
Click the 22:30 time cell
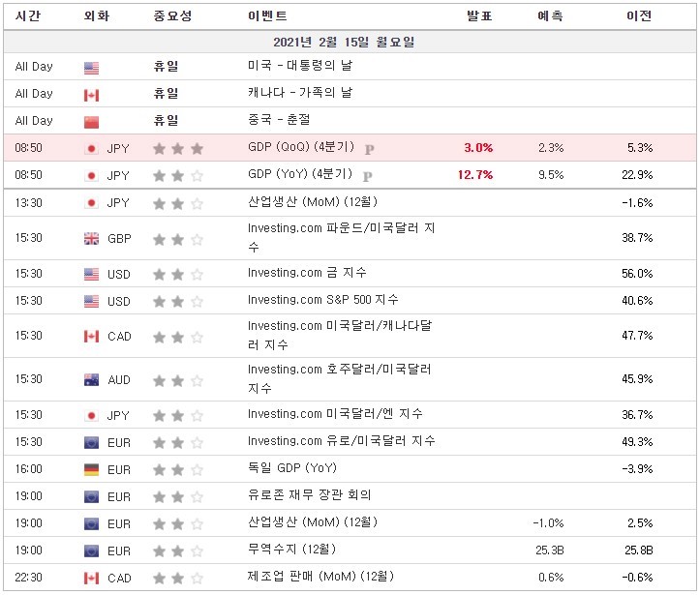click(29, 578)
